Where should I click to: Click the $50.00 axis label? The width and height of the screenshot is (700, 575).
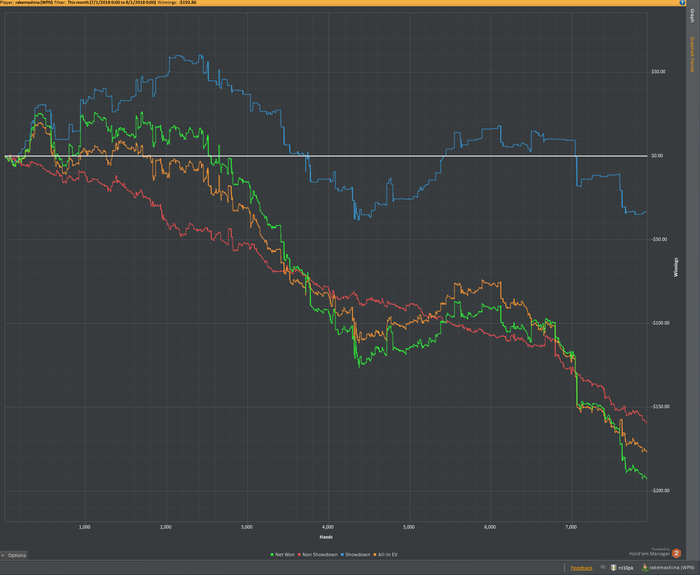(x=658, y=71)
